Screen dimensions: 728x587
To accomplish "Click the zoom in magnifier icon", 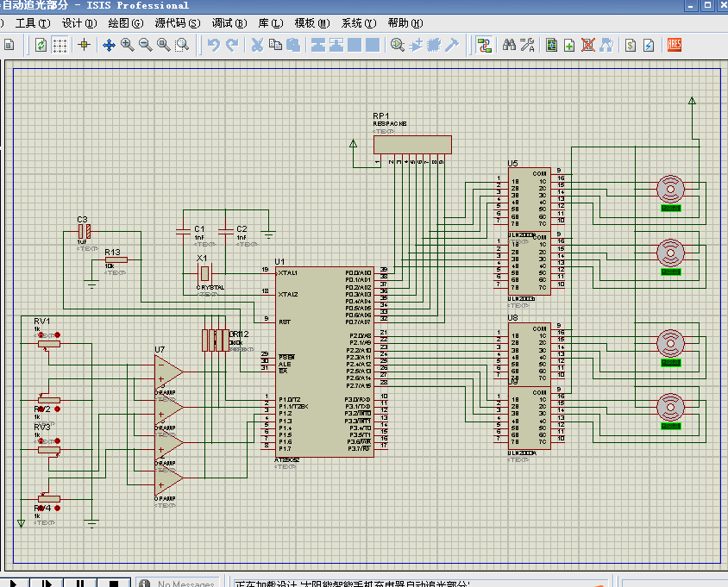I will 128,45.
